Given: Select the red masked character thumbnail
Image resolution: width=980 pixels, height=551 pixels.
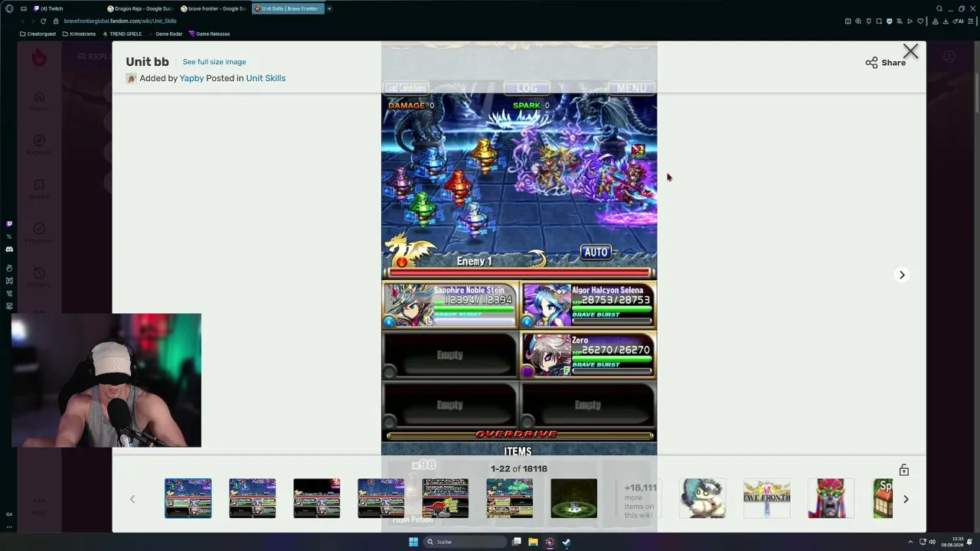Looking at the screenshot, I should pos(831,498).
